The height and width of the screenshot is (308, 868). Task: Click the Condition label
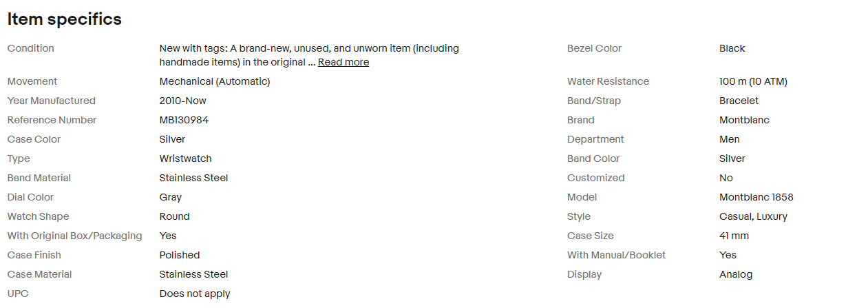click(x=30, y=48)
